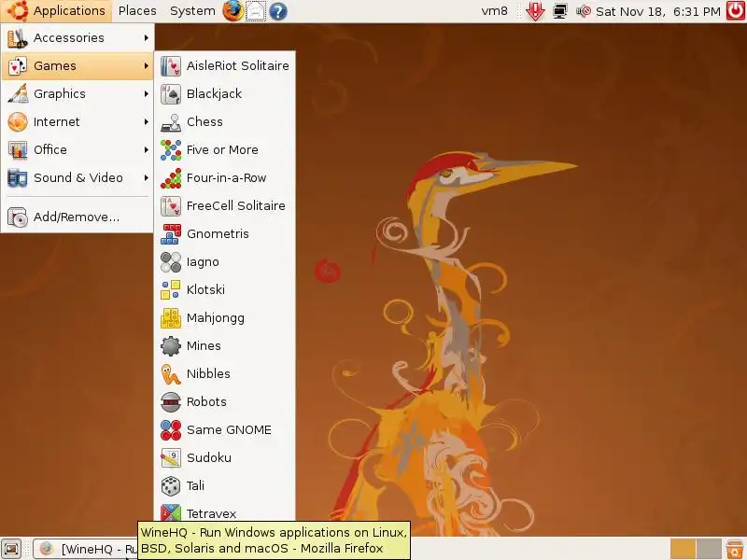Click the Robots icon
The height and width of the screenshot is (560, 747).
tap(171, 402)
